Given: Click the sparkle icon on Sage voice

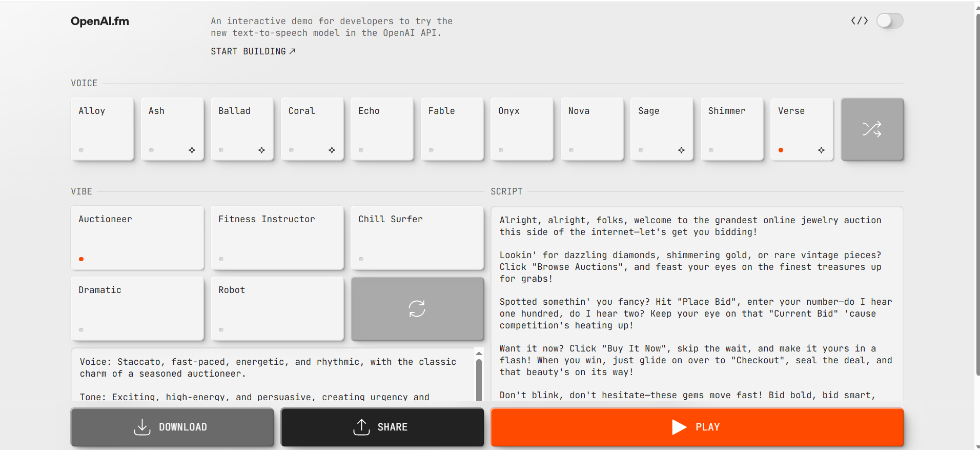Looking at the screenshot, I should [681, 150].
